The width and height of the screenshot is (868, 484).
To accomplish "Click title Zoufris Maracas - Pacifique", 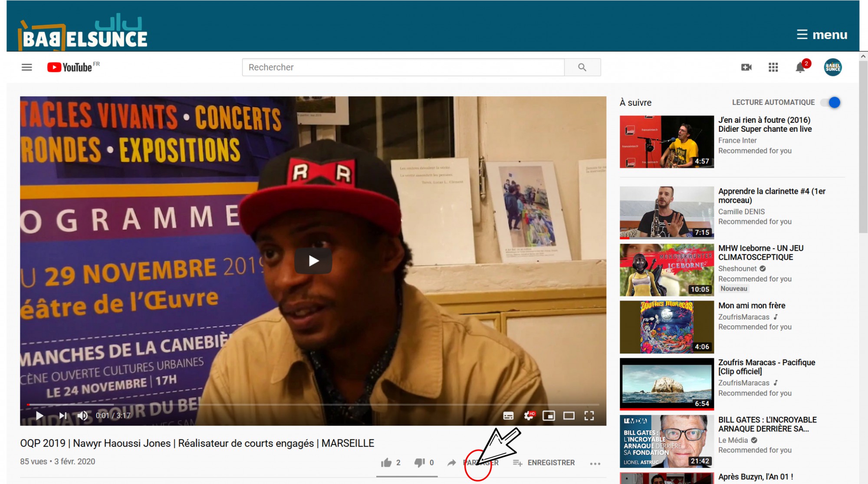I will 767,367.
